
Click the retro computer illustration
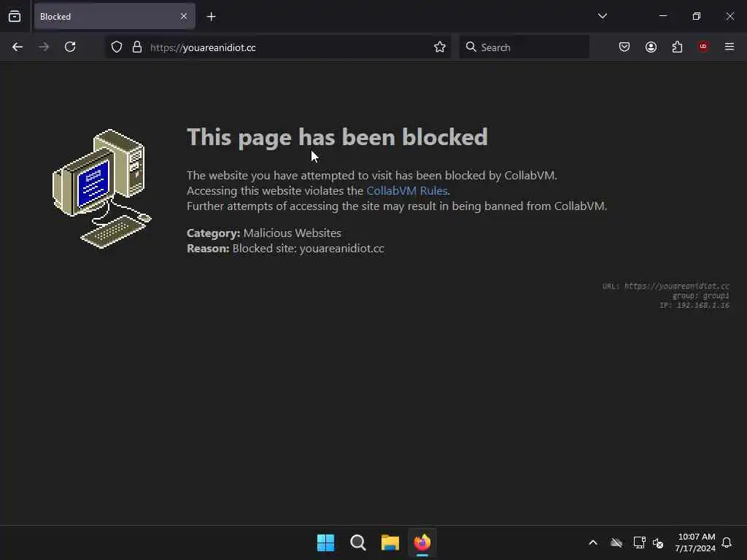pos(102,189)
